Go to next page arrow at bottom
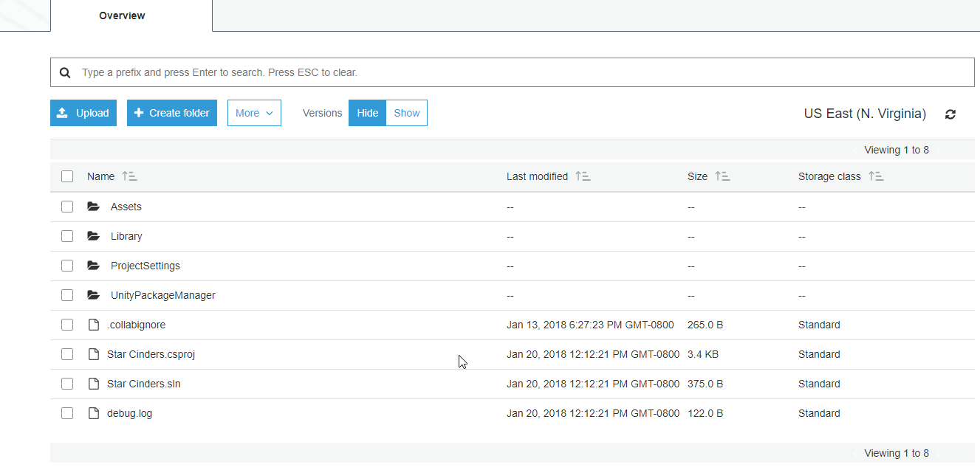Image resolution: width=980 pixels, height=470 pixels. point(939,453)
